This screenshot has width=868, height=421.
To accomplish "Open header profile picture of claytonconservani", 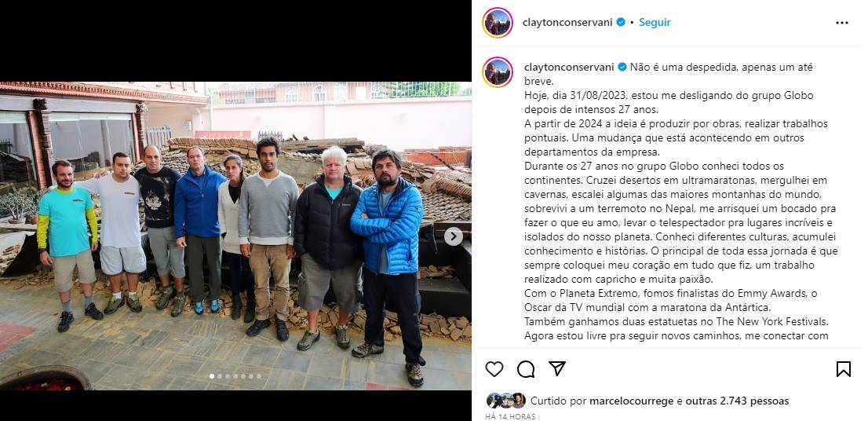I will (x=497, y=23).
